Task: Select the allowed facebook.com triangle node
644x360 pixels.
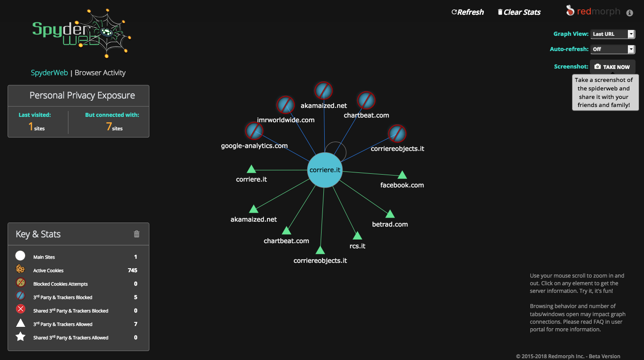Action: pos(402,175)
